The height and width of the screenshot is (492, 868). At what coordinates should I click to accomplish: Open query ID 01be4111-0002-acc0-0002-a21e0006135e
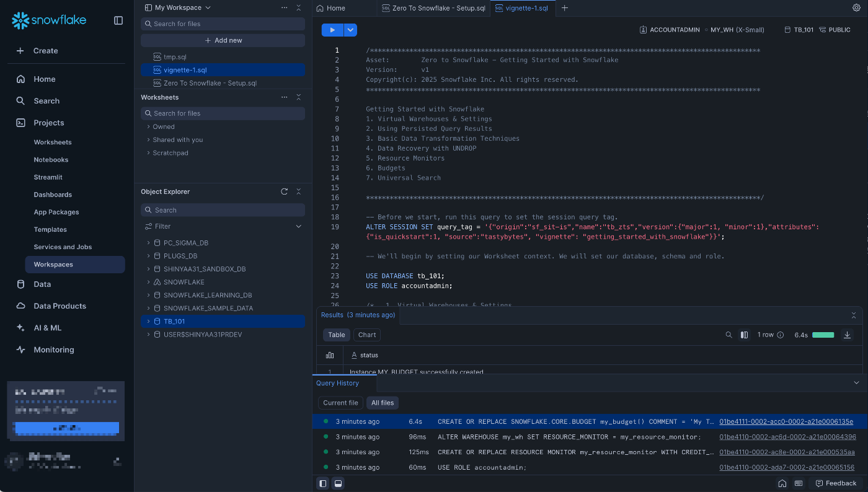(x=786, y=421)
